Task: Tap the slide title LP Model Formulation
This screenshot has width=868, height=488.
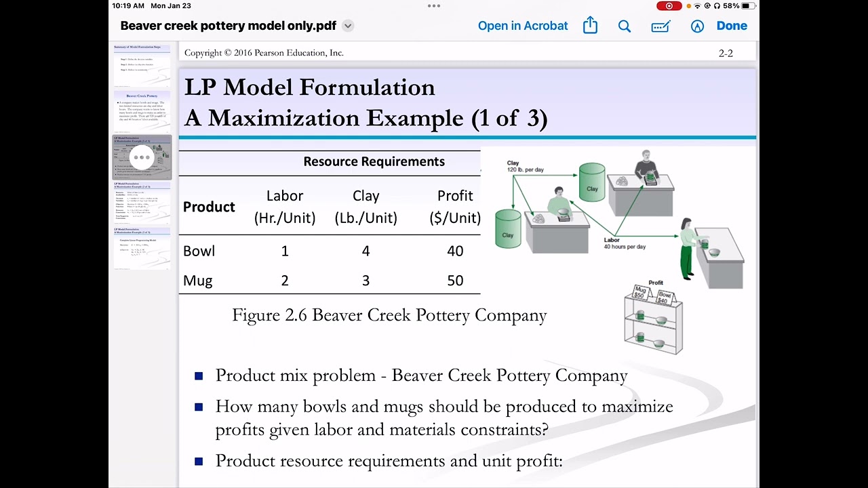Action: (x=310, y=87)
